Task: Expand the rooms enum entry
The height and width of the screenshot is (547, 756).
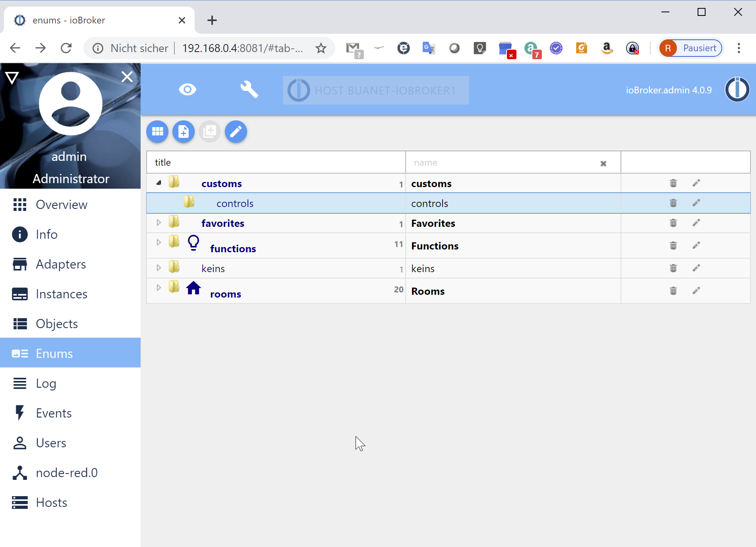Action: coord(159,287)
